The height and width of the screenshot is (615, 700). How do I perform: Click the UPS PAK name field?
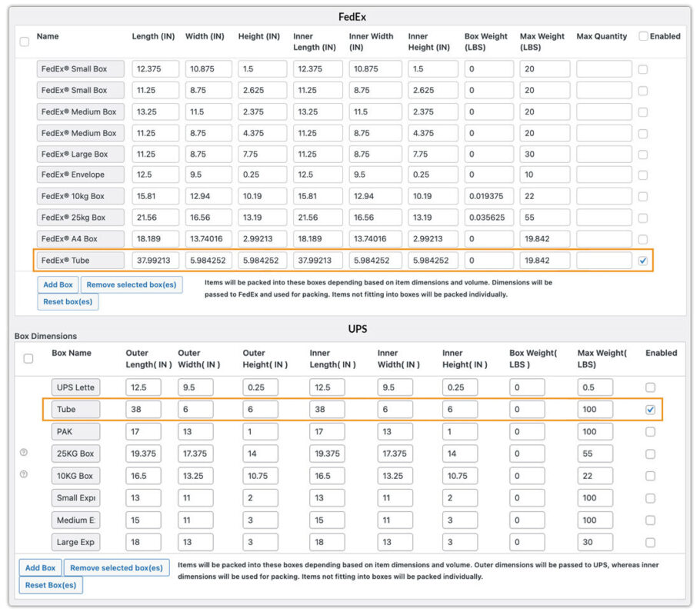75,431
